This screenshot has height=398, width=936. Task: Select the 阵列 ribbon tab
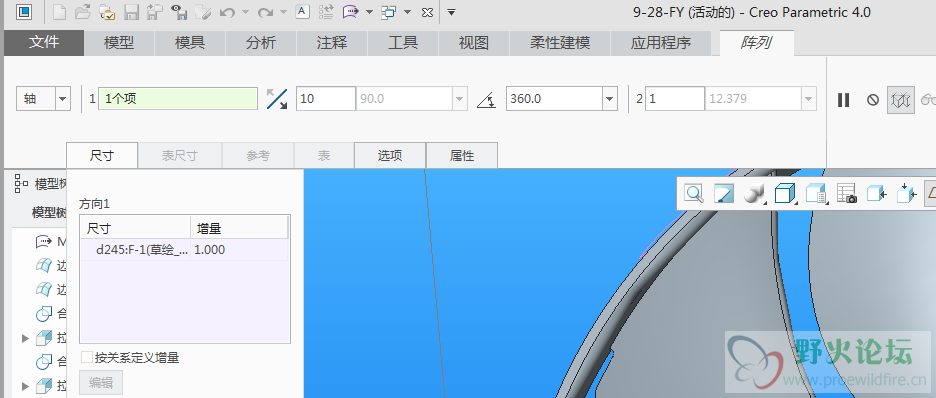click(x=756, y=43)
